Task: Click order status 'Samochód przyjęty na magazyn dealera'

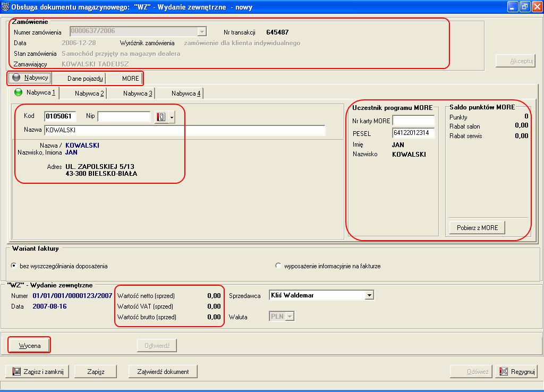Action: [121, 54]
